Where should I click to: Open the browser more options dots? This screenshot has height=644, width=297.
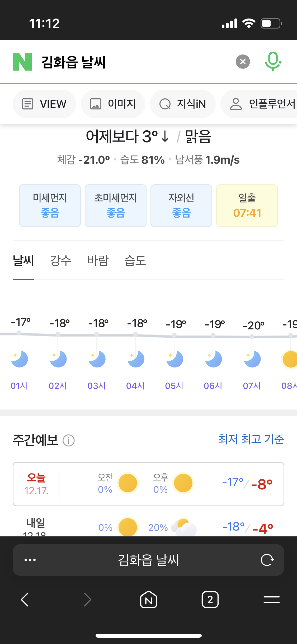(30, 560)
